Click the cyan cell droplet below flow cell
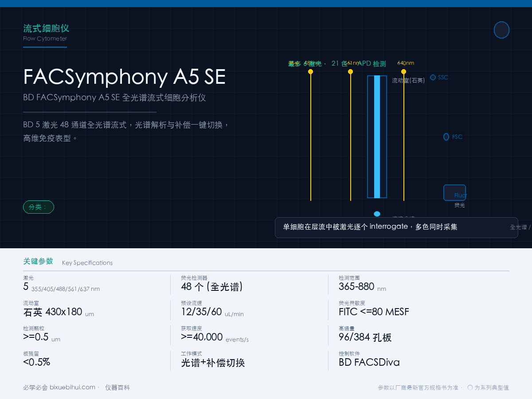532x399 pixels. tap(377, 214)
